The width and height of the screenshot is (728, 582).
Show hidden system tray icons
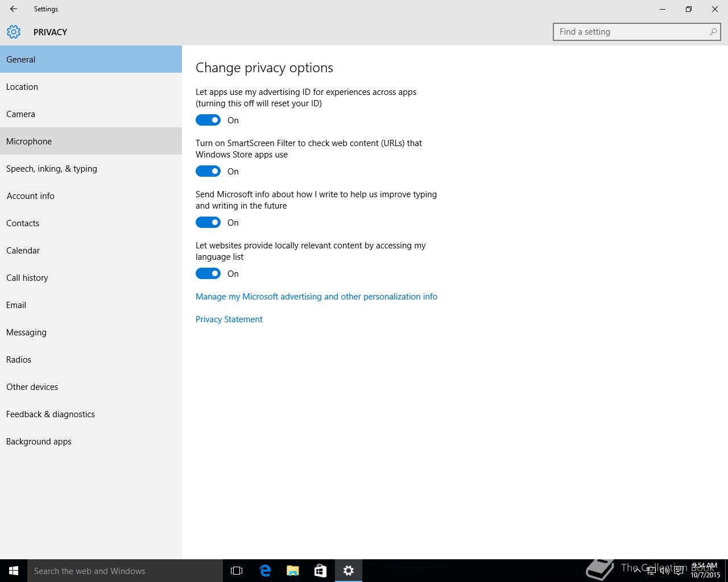tap(637, 571)
